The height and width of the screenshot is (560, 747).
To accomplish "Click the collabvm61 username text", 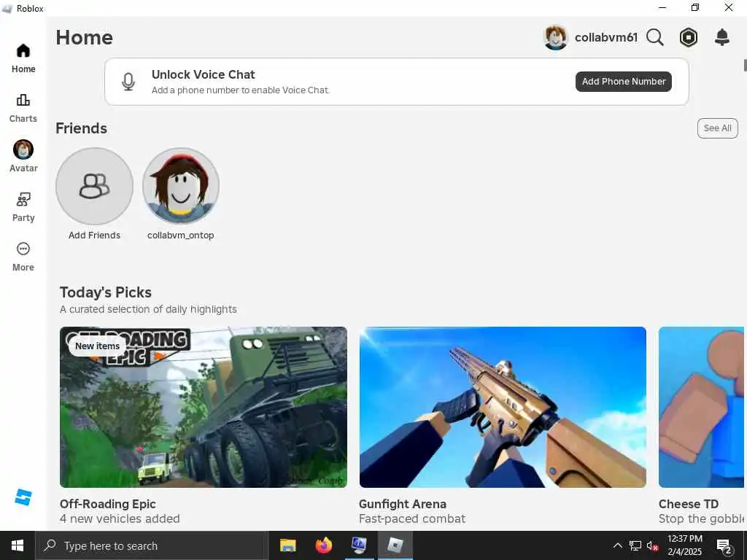I will click(606, 37).
